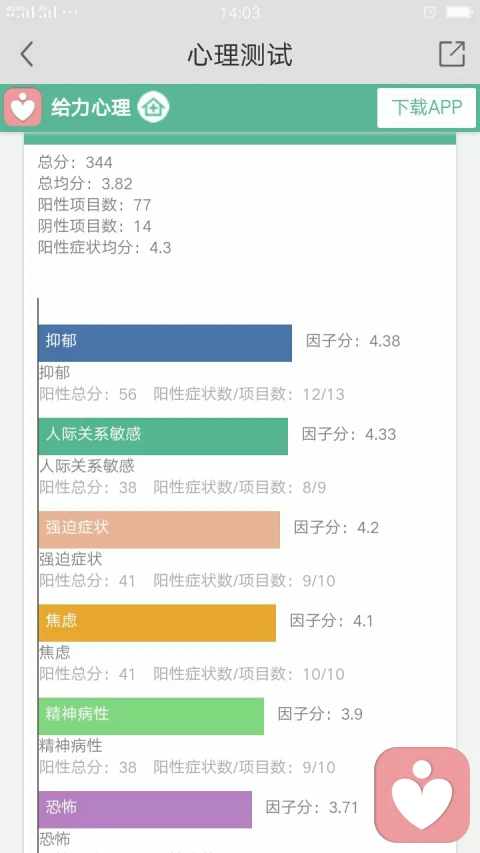Tap the battery status icon
Viewport: 480px width, 853px height.
coord(459,12)
